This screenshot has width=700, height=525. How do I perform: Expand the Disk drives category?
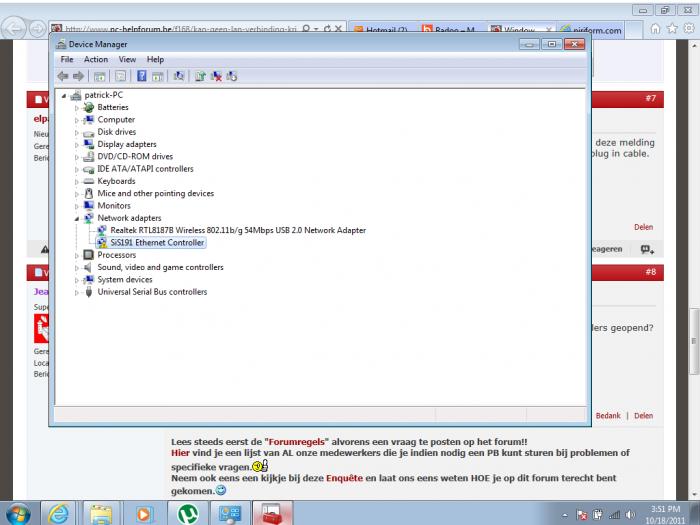pos(77,133)
